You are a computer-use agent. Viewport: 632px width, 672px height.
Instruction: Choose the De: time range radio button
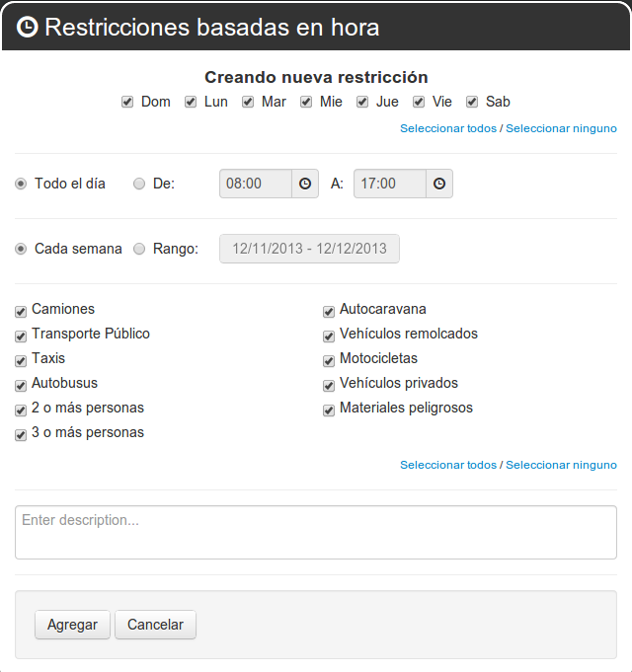(139, 184)
